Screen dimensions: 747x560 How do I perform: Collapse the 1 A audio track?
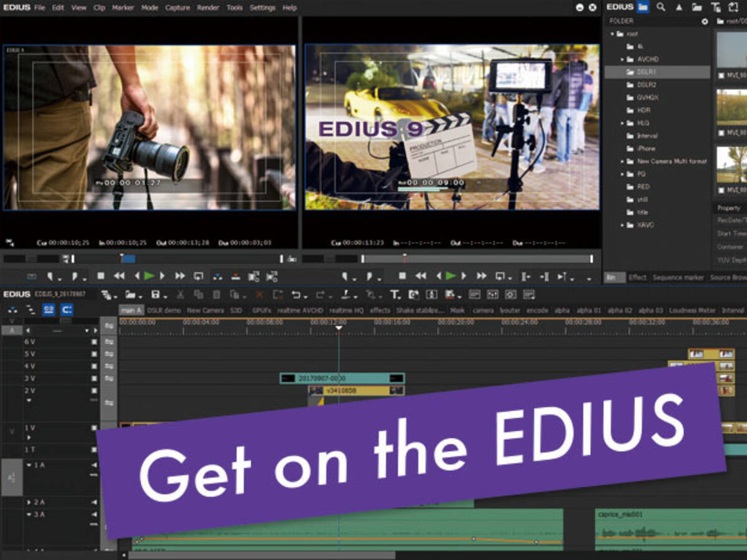coord(29,465)
